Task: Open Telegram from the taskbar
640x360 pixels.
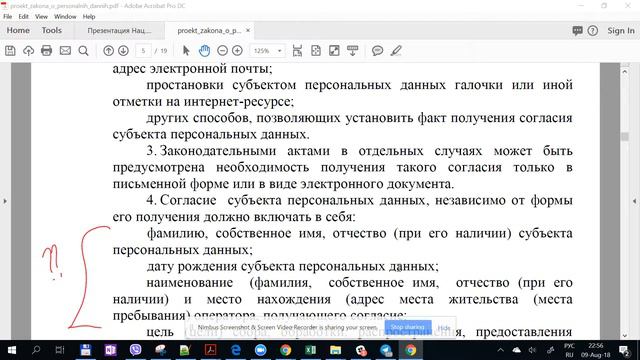Action: (386, 350)
